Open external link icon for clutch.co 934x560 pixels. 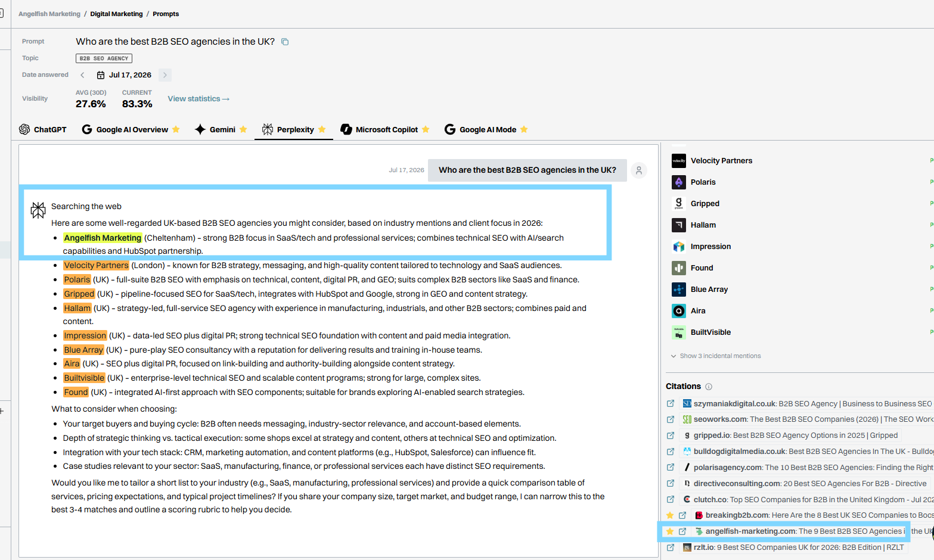(671, 500)
